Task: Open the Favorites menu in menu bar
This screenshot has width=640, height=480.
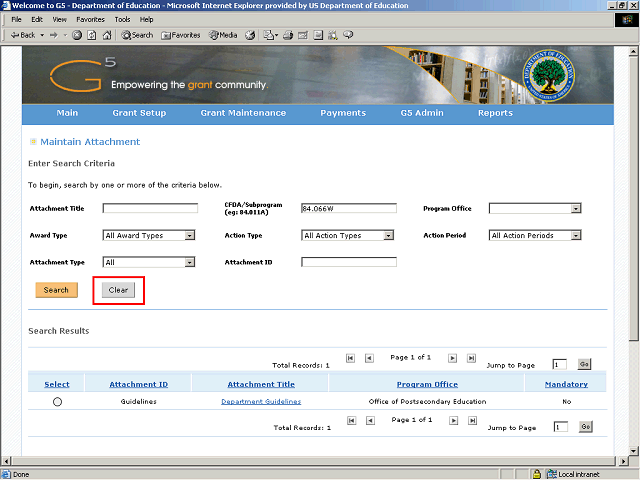Action: pos(90,20)
